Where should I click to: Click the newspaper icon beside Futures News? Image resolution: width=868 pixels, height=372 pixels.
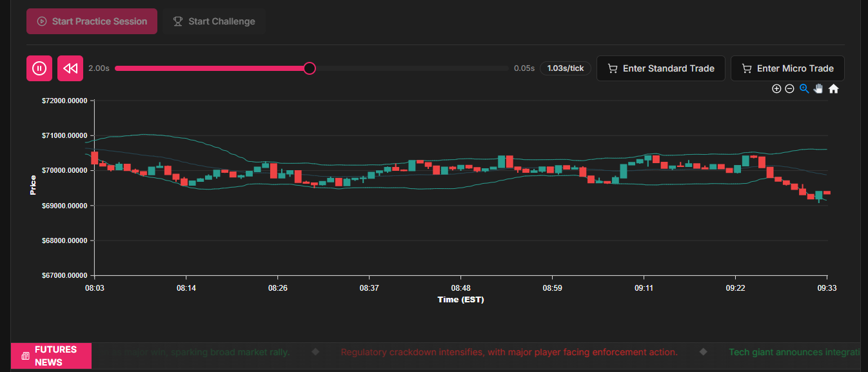25,356
